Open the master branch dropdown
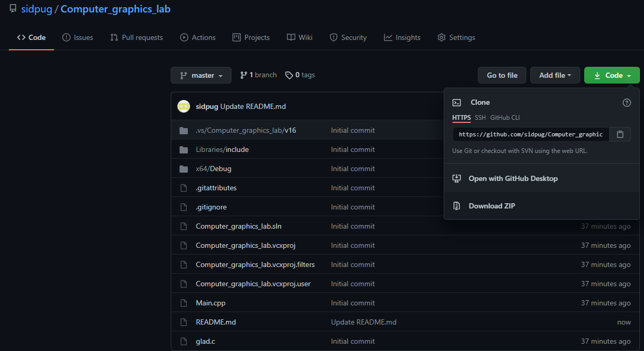Screen dimensions: 644x351 201,75
